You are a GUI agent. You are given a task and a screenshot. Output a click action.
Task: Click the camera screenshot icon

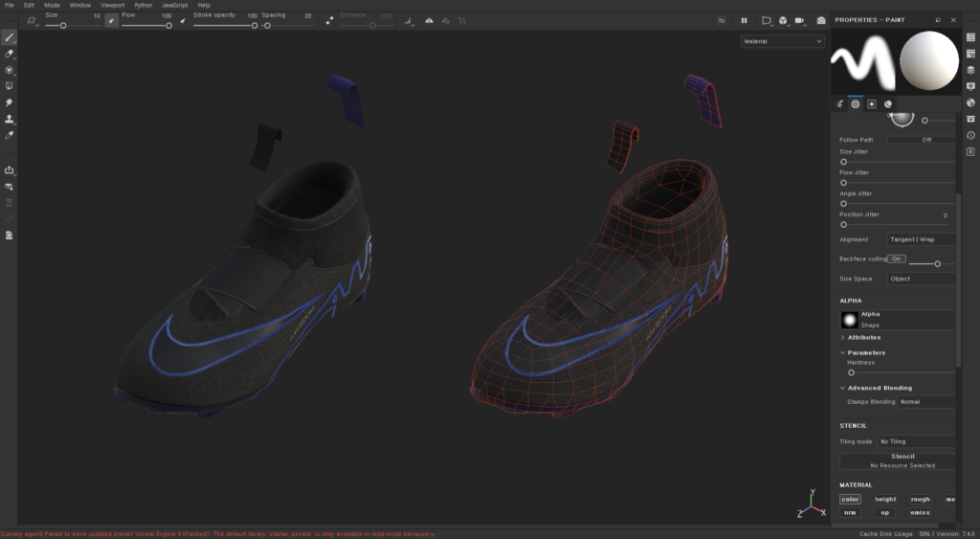[820, 20]
